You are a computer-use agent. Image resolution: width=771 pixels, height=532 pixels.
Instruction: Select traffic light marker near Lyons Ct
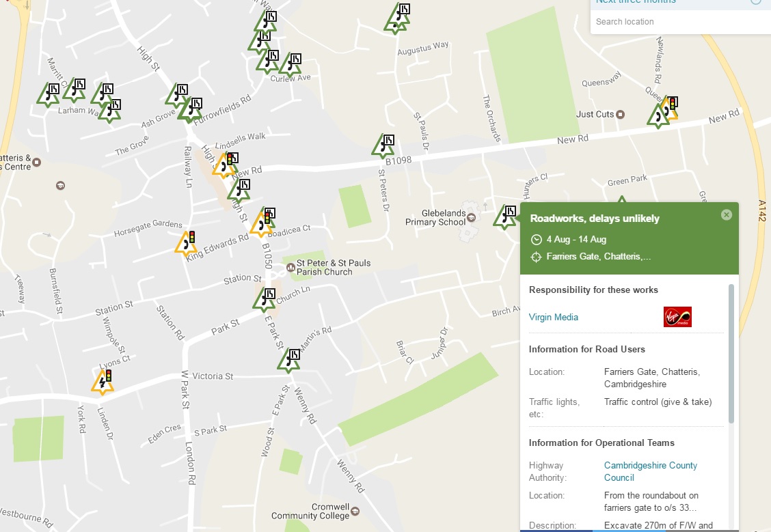click(x=103, y=382)
